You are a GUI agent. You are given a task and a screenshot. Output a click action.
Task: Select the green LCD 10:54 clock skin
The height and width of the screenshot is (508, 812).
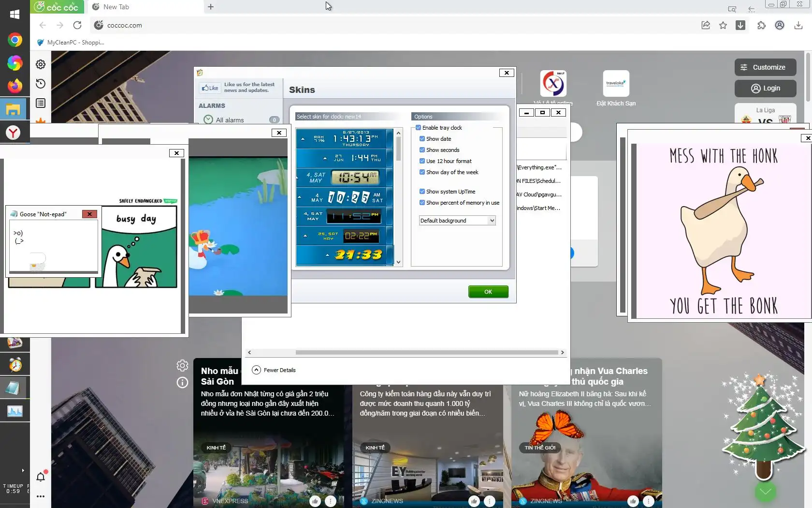click(x=345, y=178)
